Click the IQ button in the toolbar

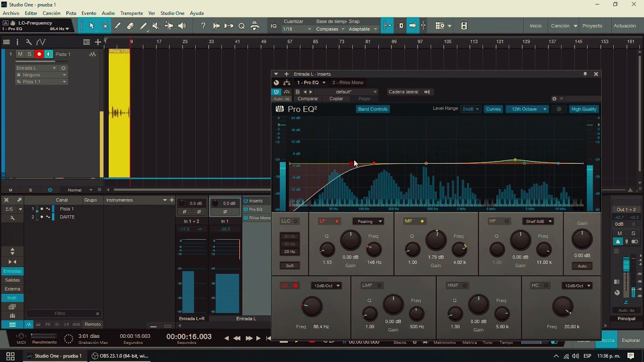(x=273, y=26)
